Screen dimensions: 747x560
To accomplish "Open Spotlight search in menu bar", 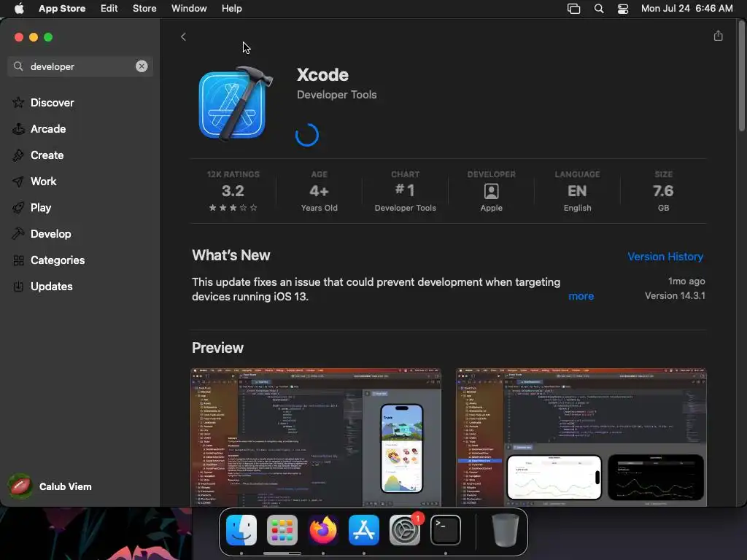I will [x=599, y=9].
